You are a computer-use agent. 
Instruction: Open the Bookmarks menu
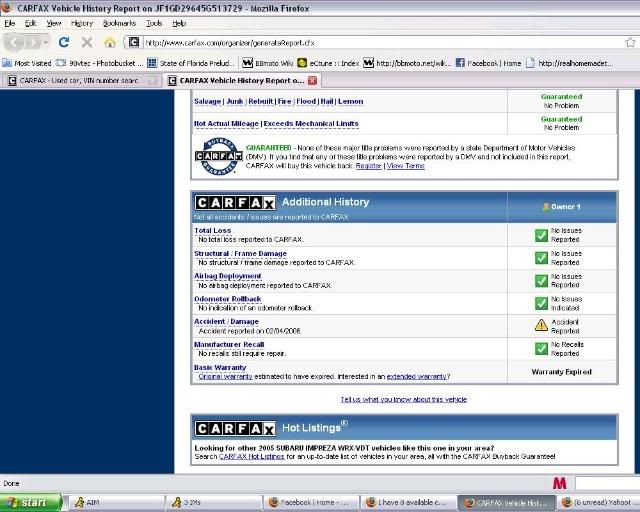click(119, 23)
